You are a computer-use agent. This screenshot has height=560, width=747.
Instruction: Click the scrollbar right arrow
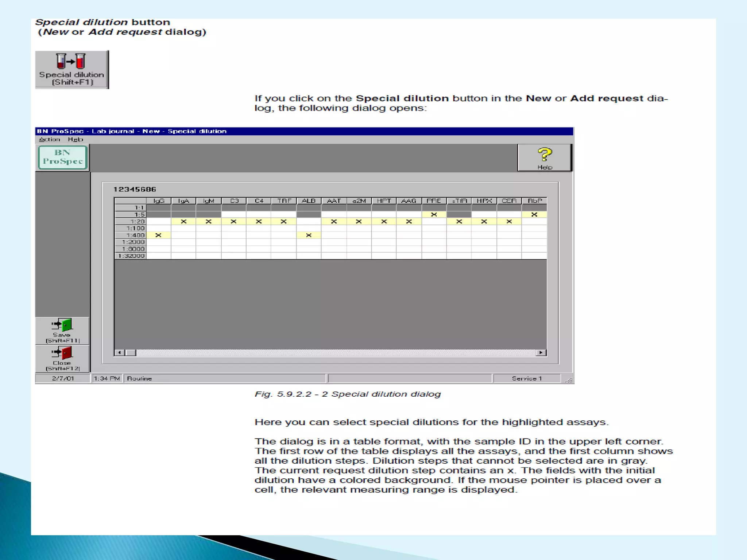[541, 353]
